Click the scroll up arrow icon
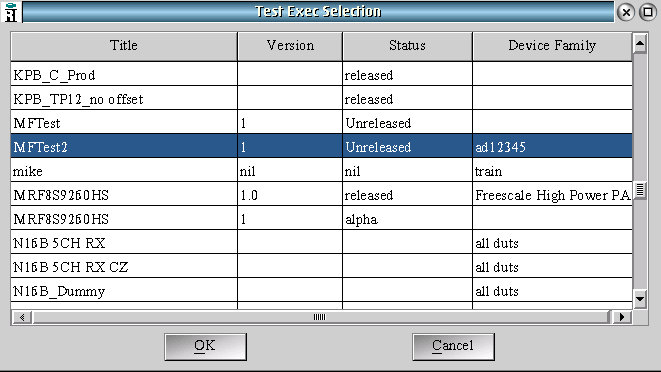 640,43
